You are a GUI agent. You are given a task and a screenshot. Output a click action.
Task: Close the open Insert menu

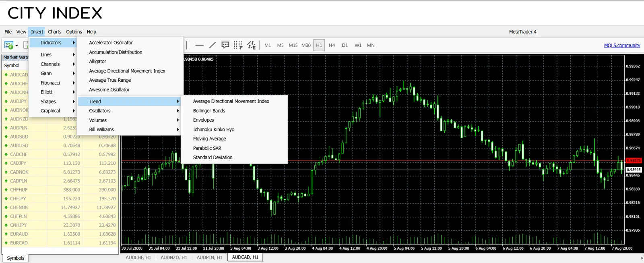37,32
